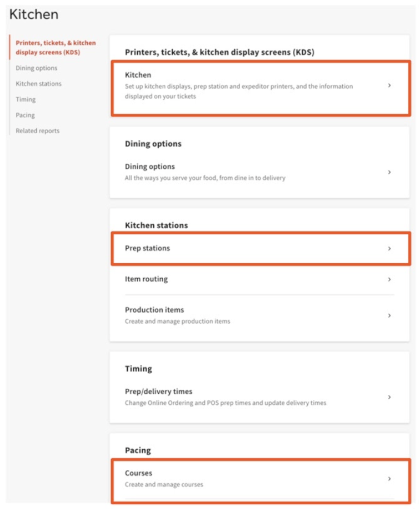Select Pacing in the left navigation
This screenshot has width=420, height=512.
(x=25, y=115)
